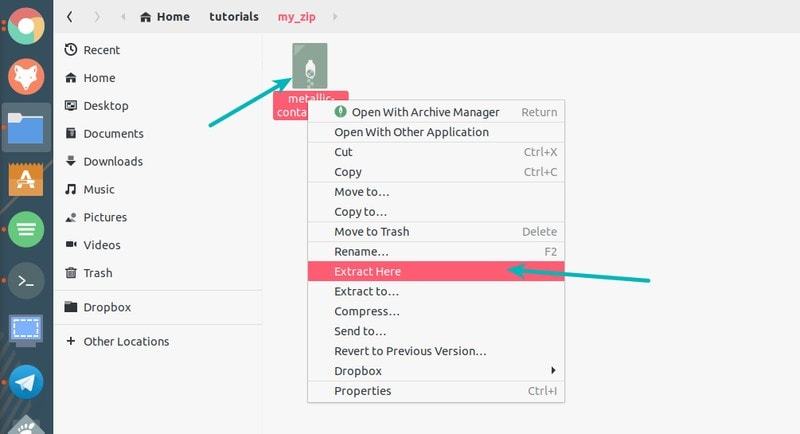Open Ubuntu Software from the dock

(26, 179)
